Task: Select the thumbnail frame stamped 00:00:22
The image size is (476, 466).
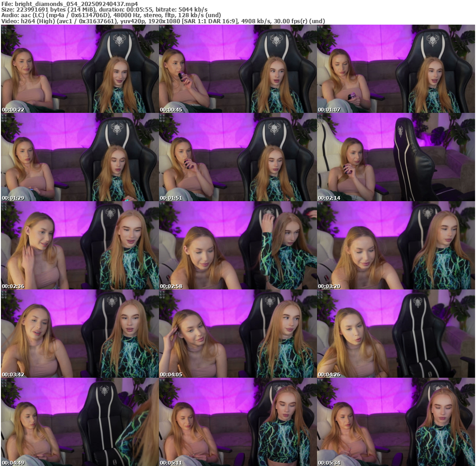Action: pos(79,69)
